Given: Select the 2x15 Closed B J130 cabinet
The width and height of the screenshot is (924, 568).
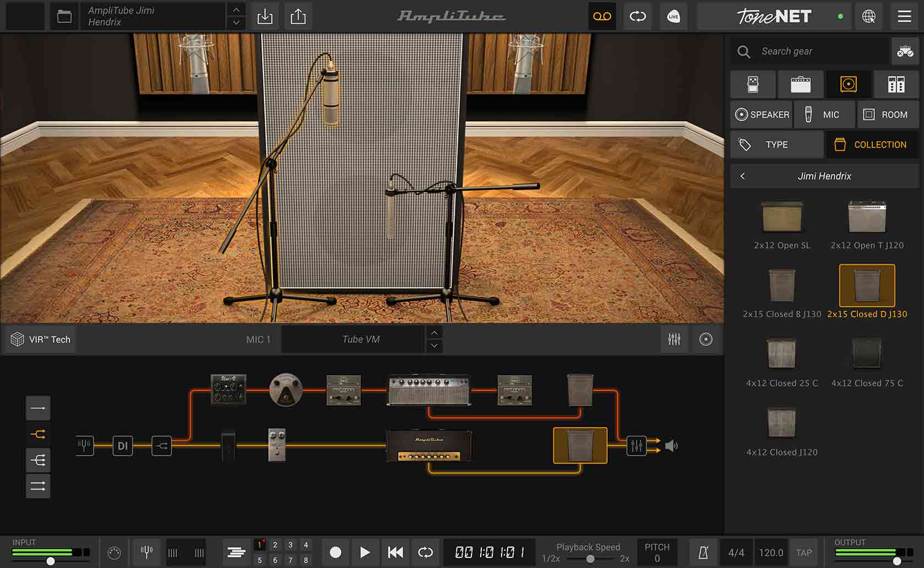Looking at the screenshot, I should [782, 293].
